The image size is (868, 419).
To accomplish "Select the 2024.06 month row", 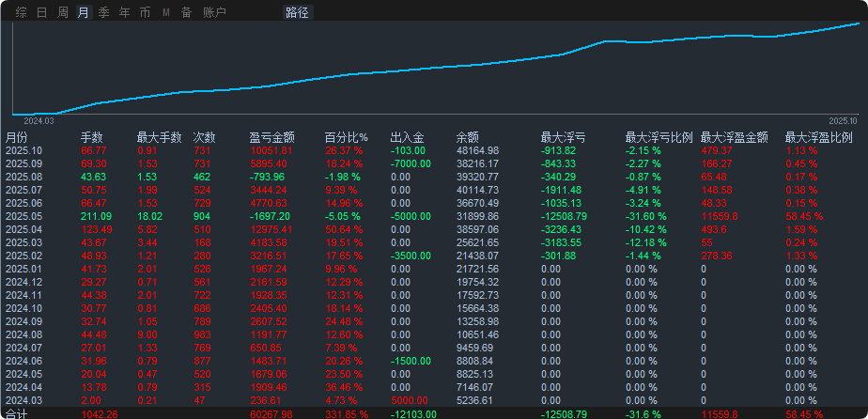I will pos(434,361).
